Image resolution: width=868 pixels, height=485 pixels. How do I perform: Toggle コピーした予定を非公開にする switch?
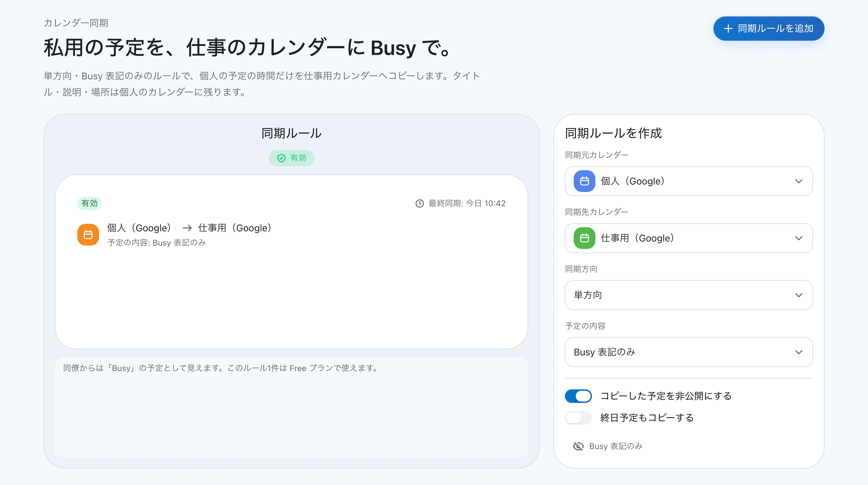coord(578,396)
